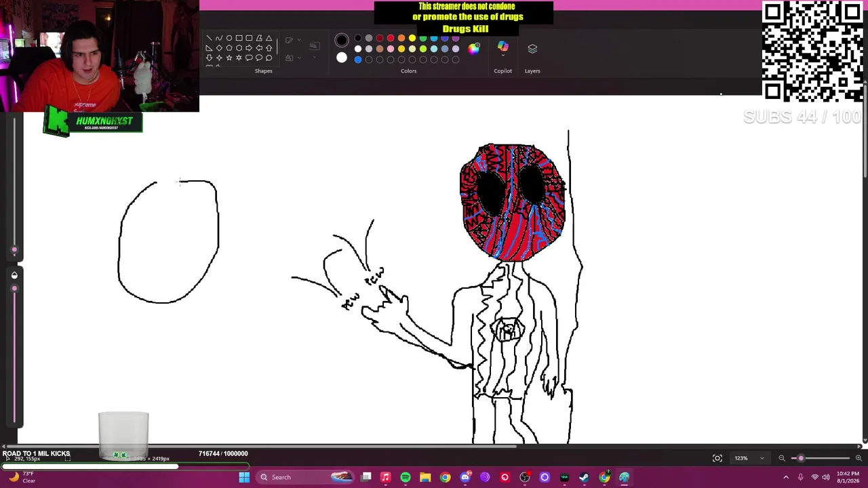Screen dimensions: 868x488
Task: Open the weather widget showing 73°F
Action: [x=22, y=477]
